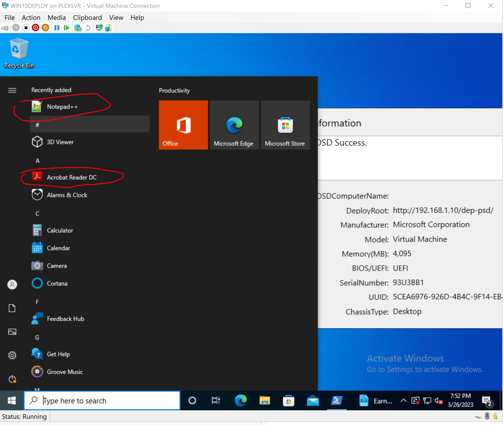
Task: Send Ctrl+Alt+Delete via toolbar icon
Action: pyautogui.click(x=5, y=27)
